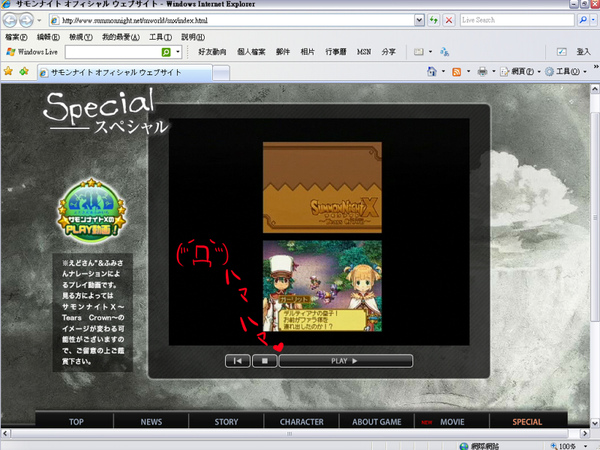Stop loading with the red X icon
The image size is (600, 450).
[449, 20]
